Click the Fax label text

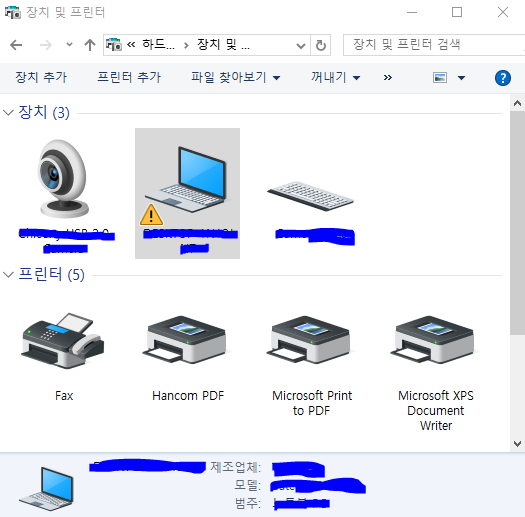point(64,396)
